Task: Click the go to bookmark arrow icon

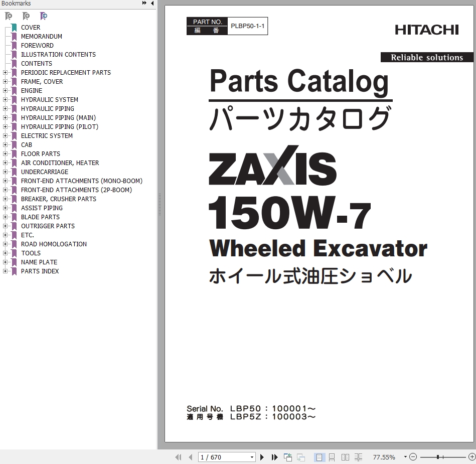Action: 44,17
